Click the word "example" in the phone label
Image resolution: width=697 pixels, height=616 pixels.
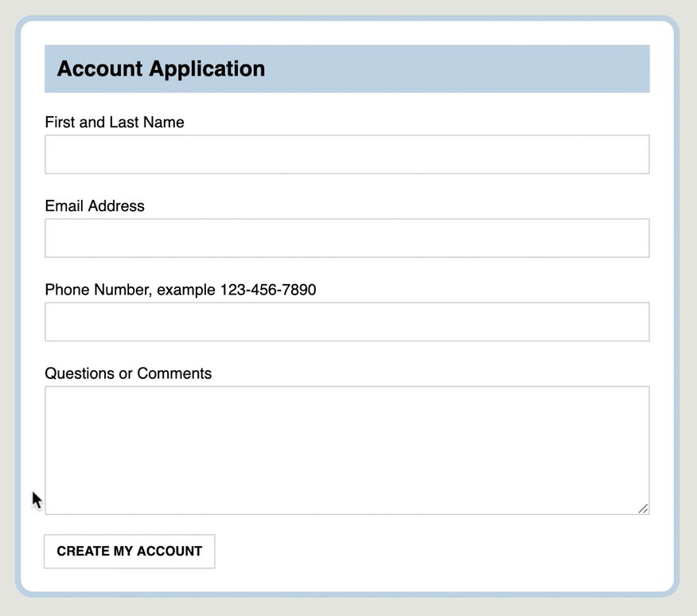[x=186, y=290]
